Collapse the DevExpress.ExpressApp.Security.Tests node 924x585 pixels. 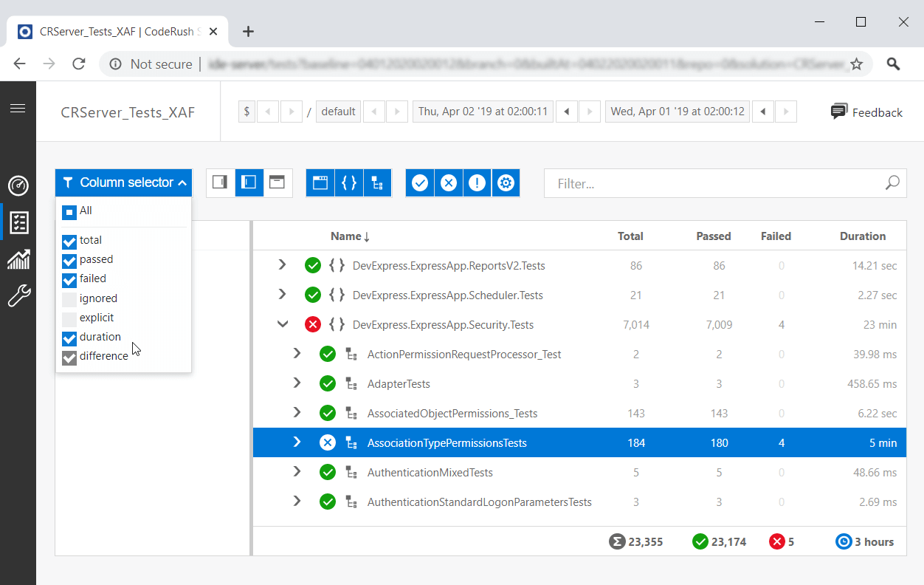point(281,324)
